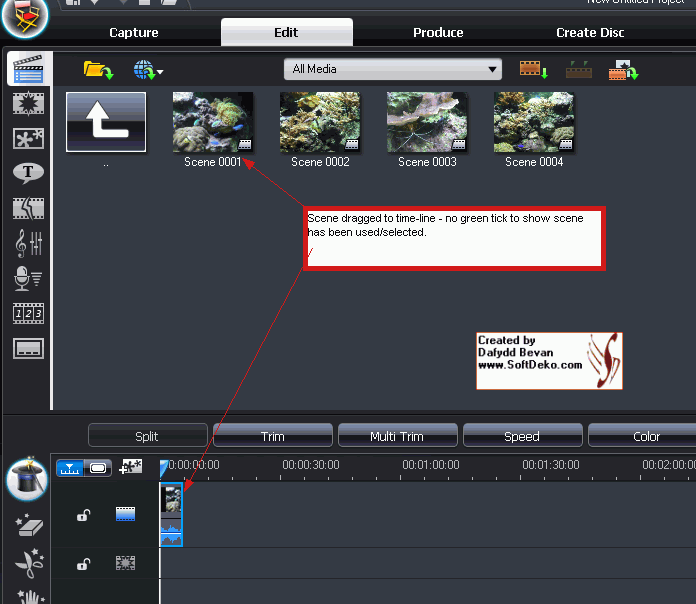Image resolution: width=696 pixels, height=604 pixels.
Task: Switch to the Edit tab
Action: [x=287, y=32]
